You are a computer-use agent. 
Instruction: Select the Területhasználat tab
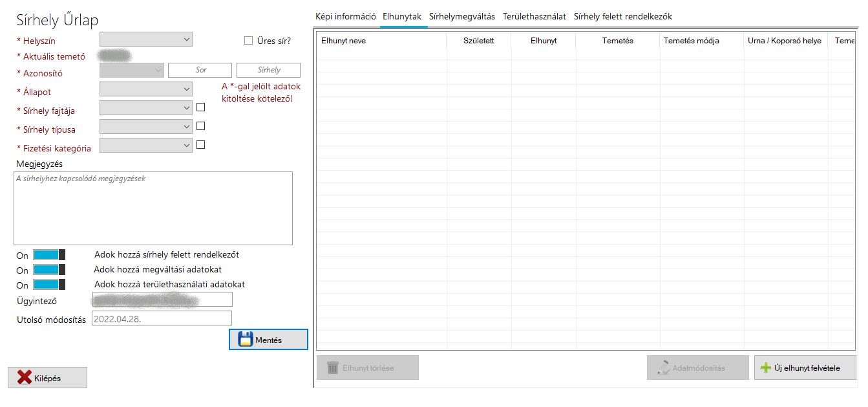pyautogui.click(x=534, y=17)
